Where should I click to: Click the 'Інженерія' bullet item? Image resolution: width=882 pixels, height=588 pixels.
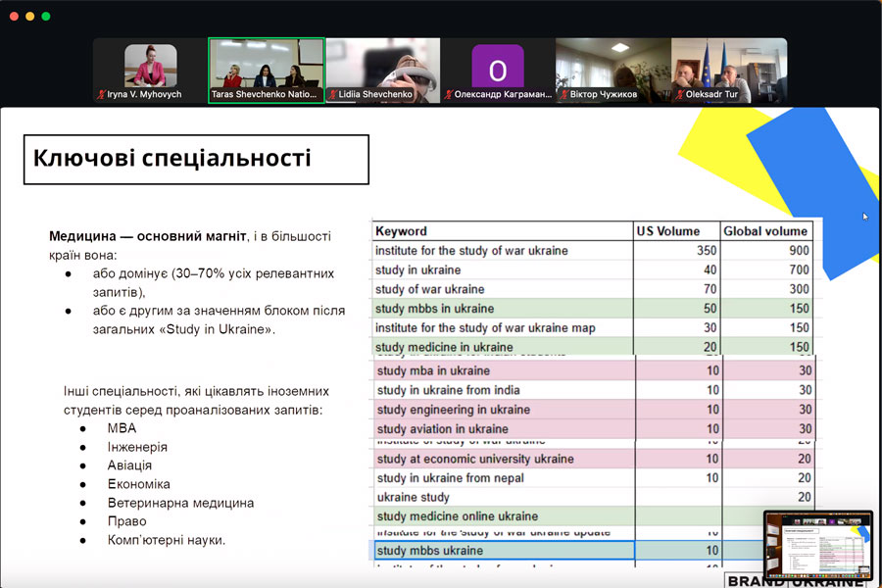[x=137, y=447]
